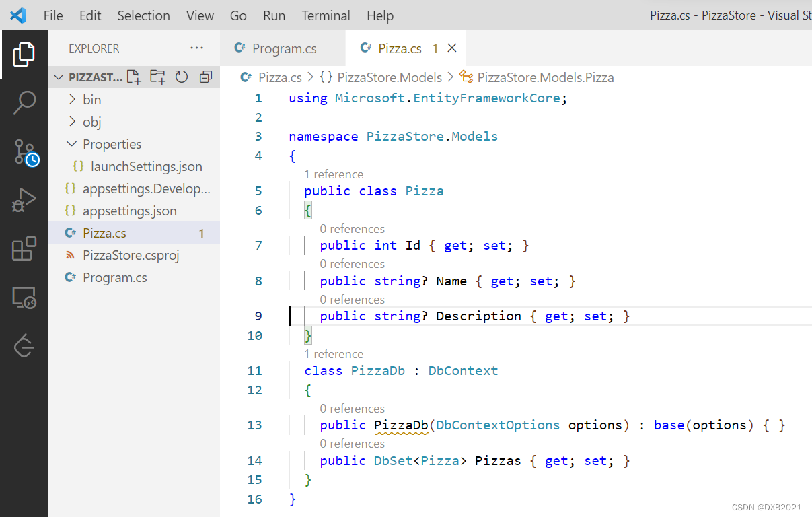This screenshot has height=517, width=812.
Task: Click the New Folder icon in Explorer
Action: (x=157, y=77)
